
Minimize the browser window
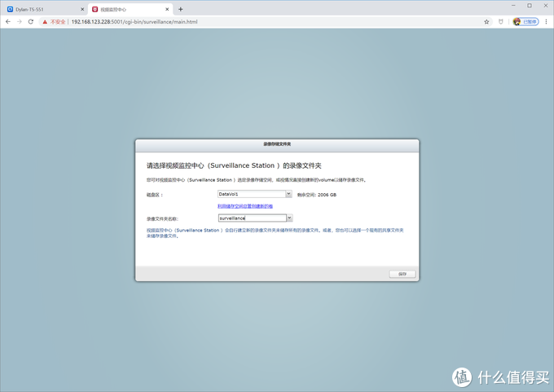pos(513,6)
